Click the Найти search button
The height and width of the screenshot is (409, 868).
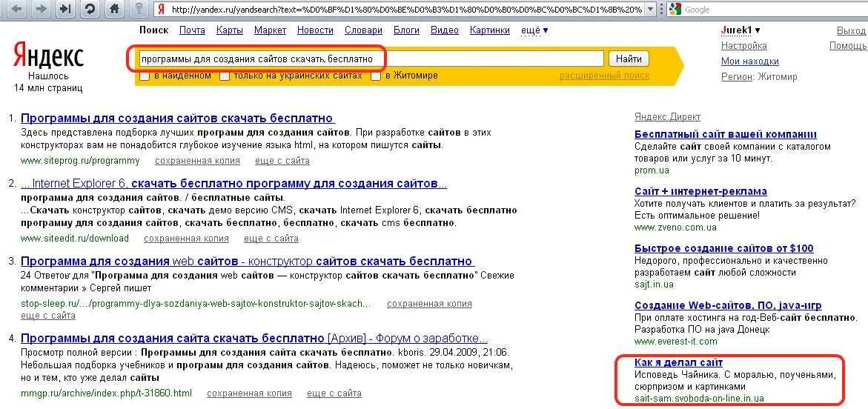629,59
